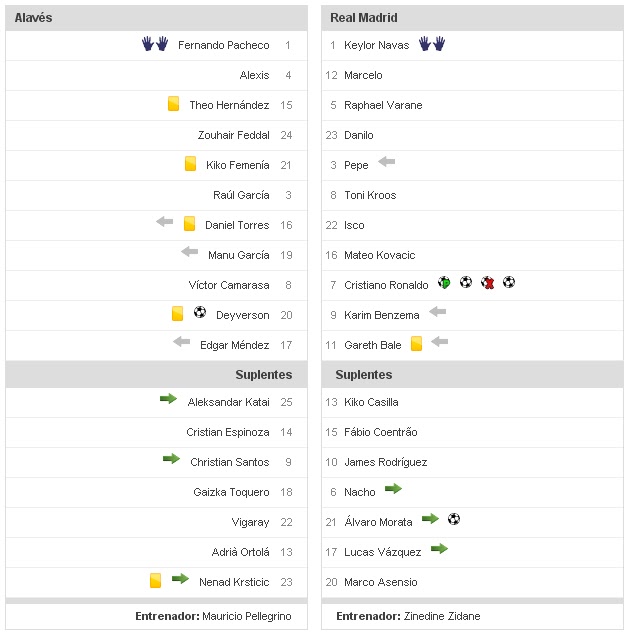Click the goalkeeper gloves icon beside Fernando Pacheco
This screenshot has width=630, height=634.
tap(155, 45)
